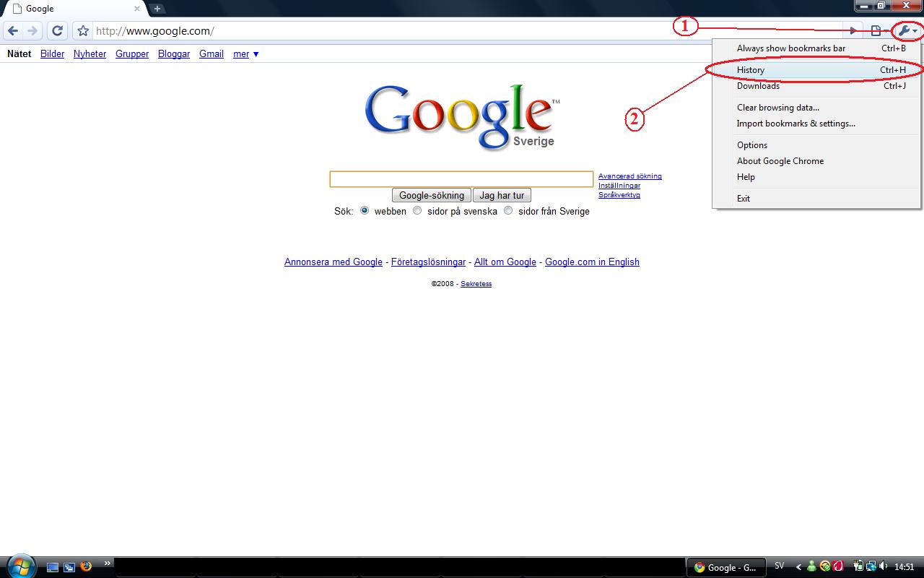Click the Google Chrome taskbar button

point(725,567)
